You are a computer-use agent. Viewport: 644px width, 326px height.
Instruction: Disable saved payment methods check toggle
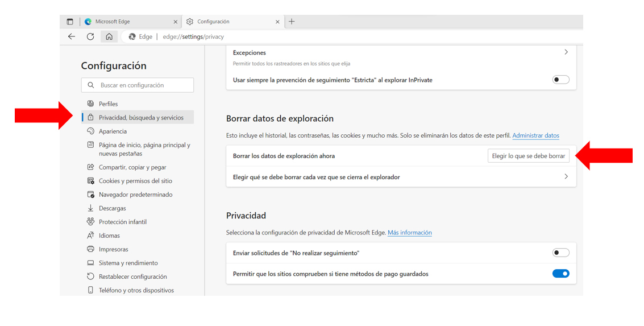pos(560,274)
